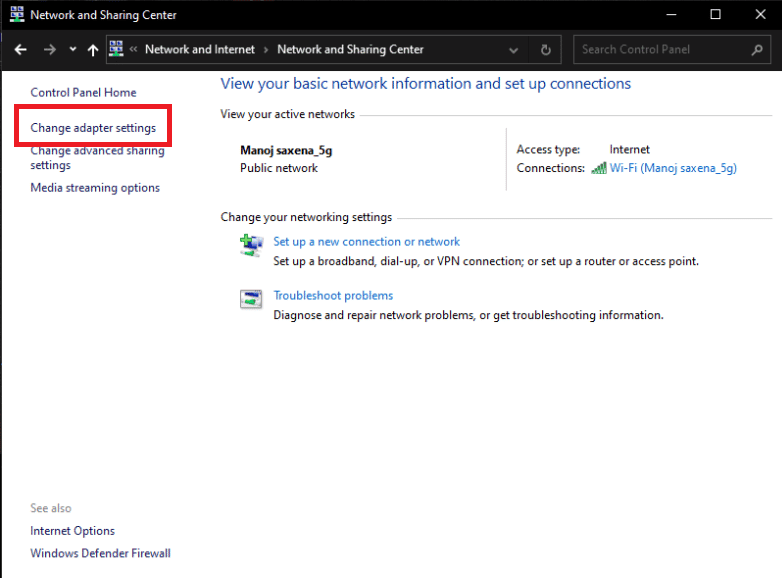Click Set up a new connection or network

tap(366, 242)
